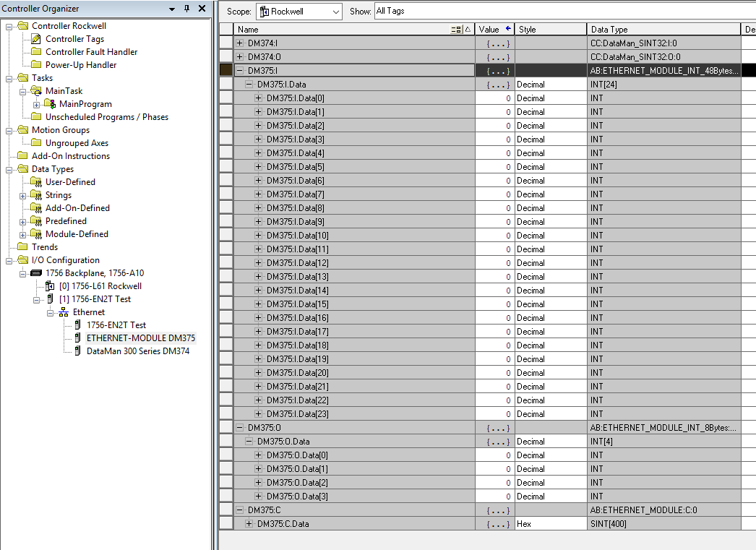Click the Show filter field All Tags
The image size is (756, 550).
(564, 12)
